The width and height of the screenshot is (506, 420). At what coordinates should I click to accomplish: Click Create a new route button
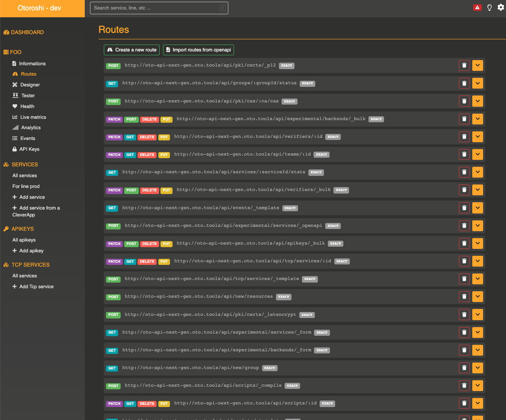[131, 50]
